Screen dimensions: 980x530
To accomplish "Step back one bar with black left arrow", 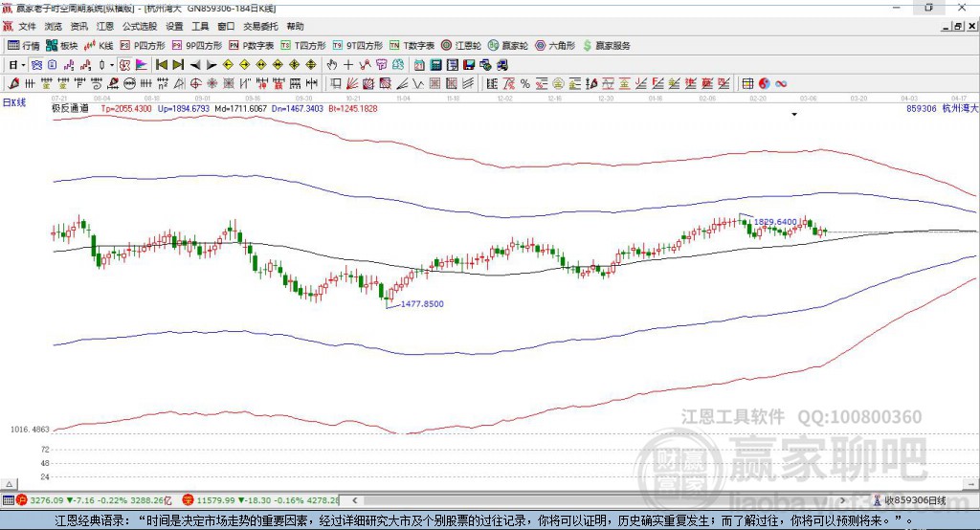I will click(x=195, y=65).
